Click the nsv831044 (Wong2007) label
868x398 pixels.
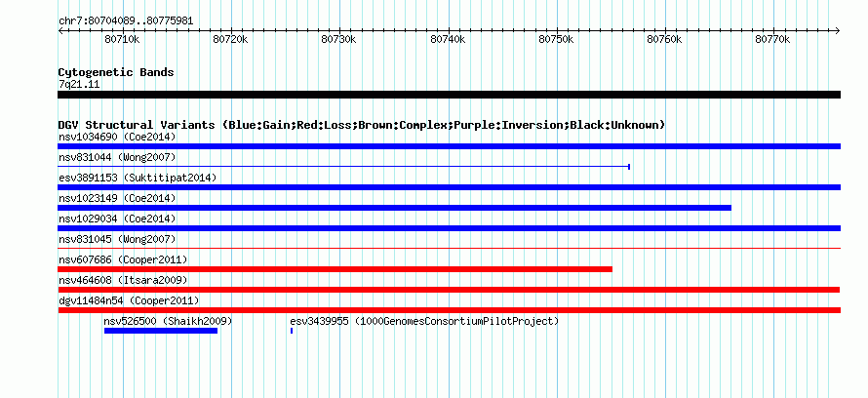point(117,157)
